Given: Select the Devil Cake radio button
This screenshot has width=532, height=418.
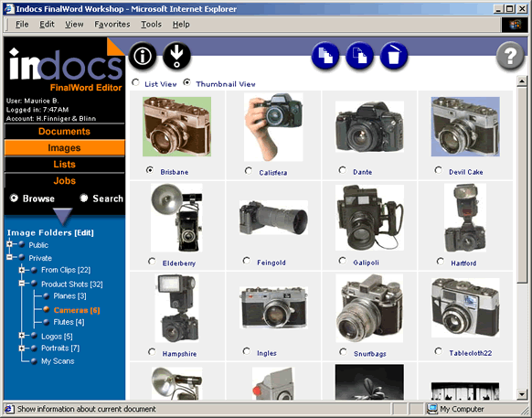Looking at the screenshot, I should 439,170.
